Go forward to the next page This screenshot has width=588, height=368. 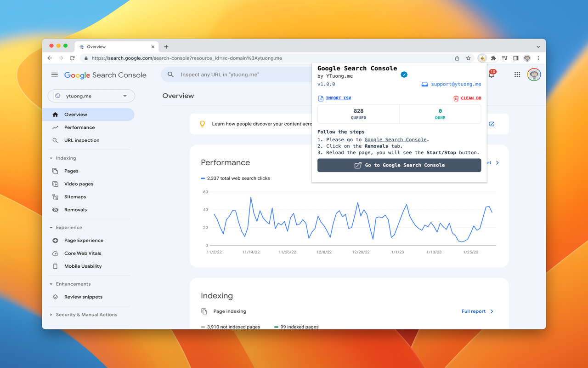pos(61,58)
